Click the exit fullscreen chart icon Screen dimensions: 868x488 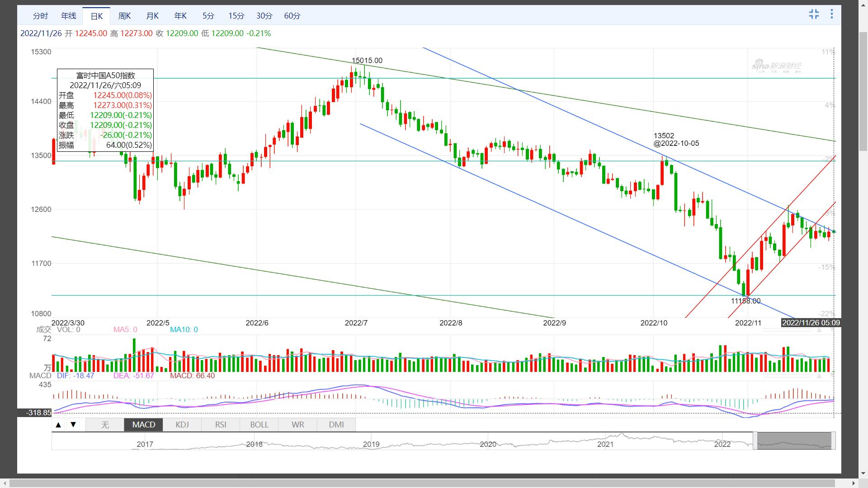[814, 14]
